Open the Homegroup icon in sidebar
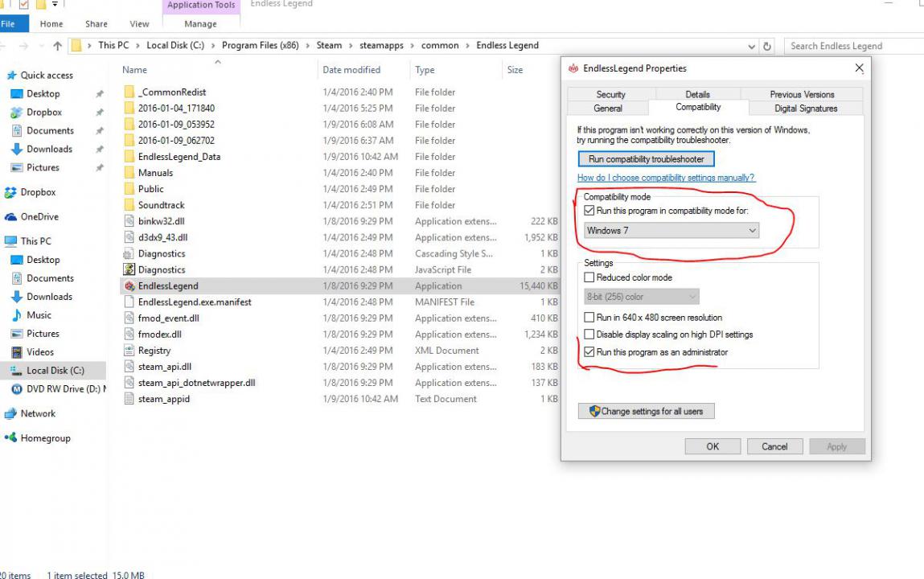Screen dimensions: 924x579 click(10, 437)
